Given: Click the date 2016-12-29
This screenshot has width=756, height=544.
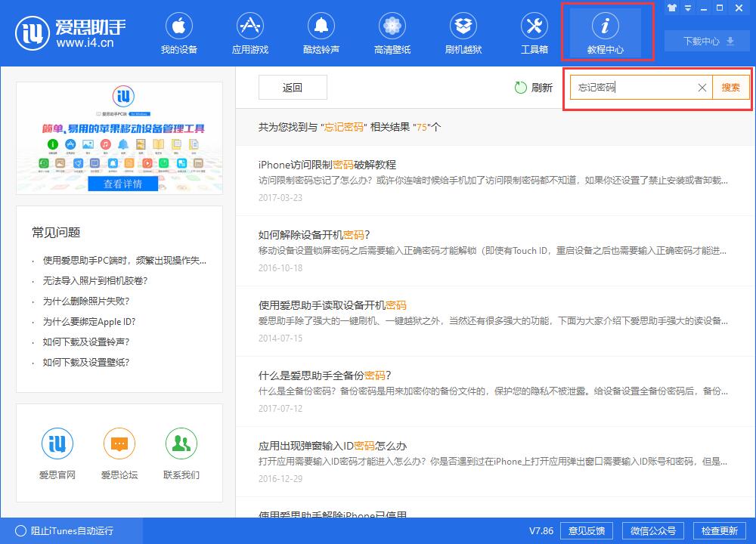Looking at the screenshot, I should pos(280,479).
